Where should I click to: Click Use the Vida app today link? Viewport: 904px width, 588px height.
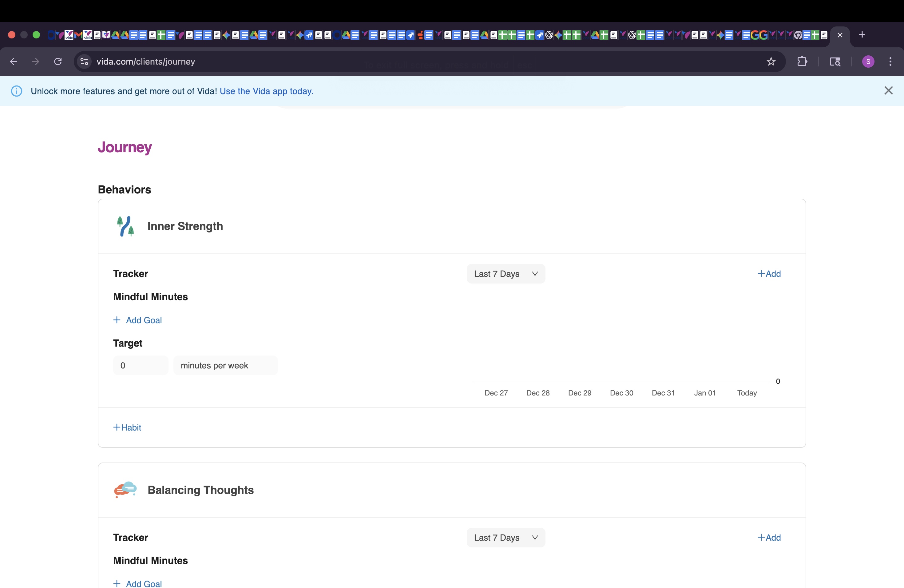[x=266, y=91]
